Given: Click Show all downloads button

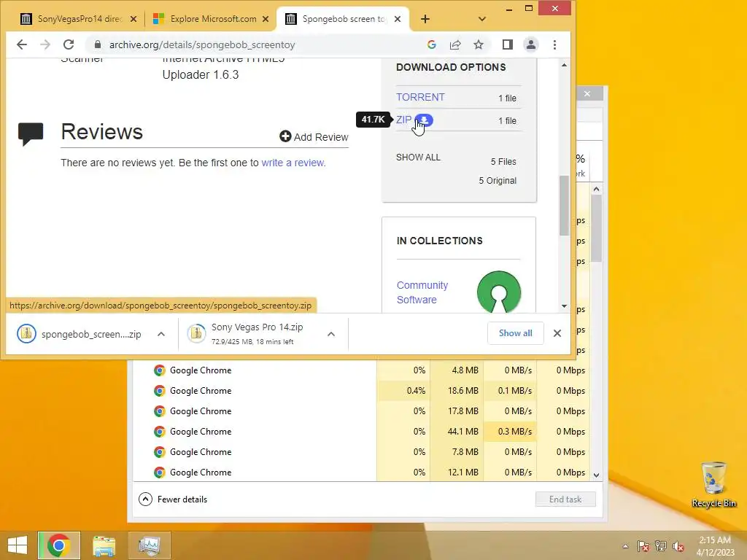Looking at the screenshot, I should point(516,333).
